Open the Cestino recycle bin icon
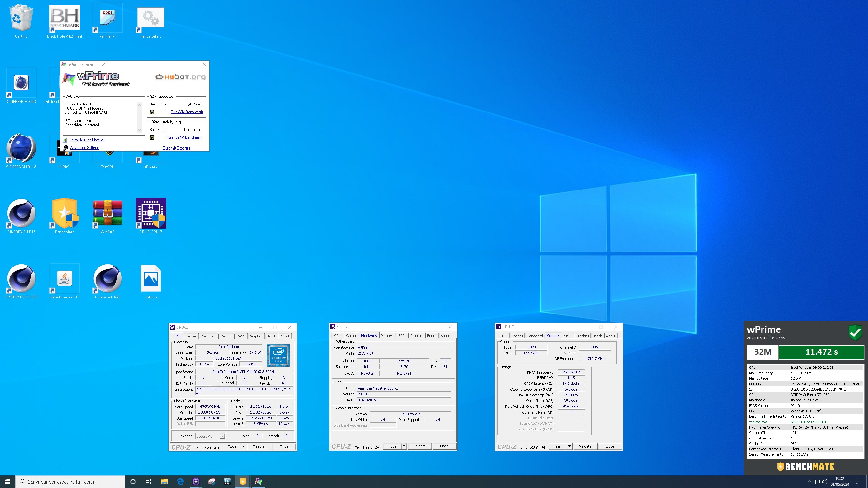Screen dimensions: 868x488 (21, 21)
